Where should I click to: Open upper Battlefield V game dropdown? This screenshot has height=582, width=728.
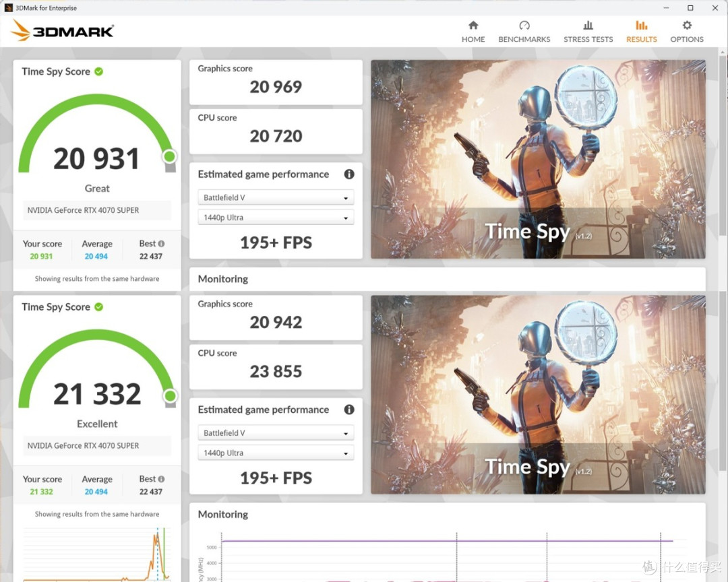276,197
